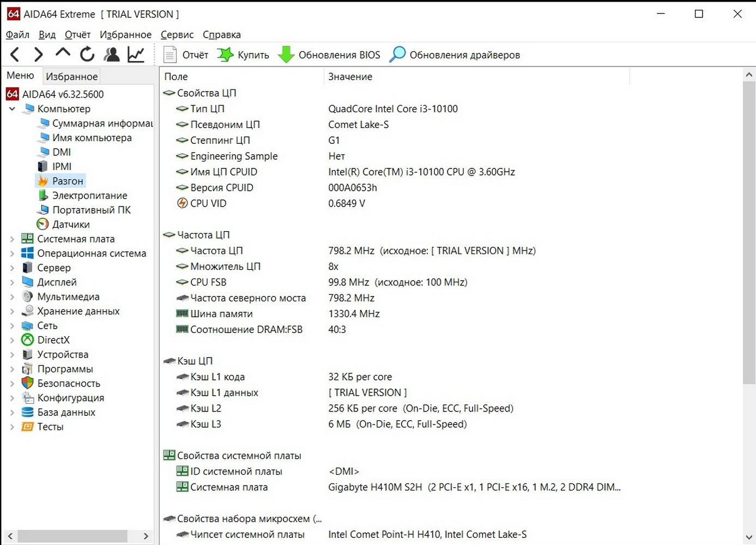
Task: Expand the Сервер tree node
Action: pos(12,268)
